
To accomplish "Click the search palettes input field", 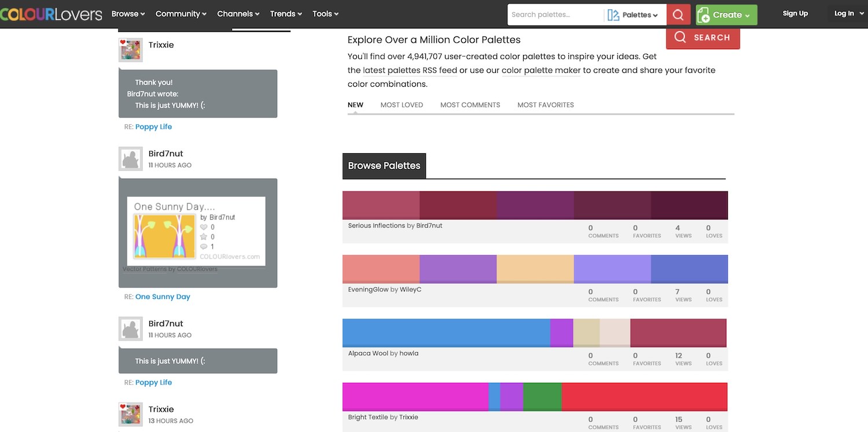I will (556, 15).
